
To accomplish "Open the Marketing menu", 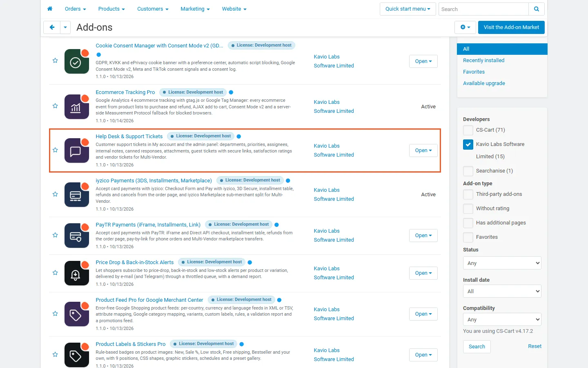I will click(x=195, y=9).
